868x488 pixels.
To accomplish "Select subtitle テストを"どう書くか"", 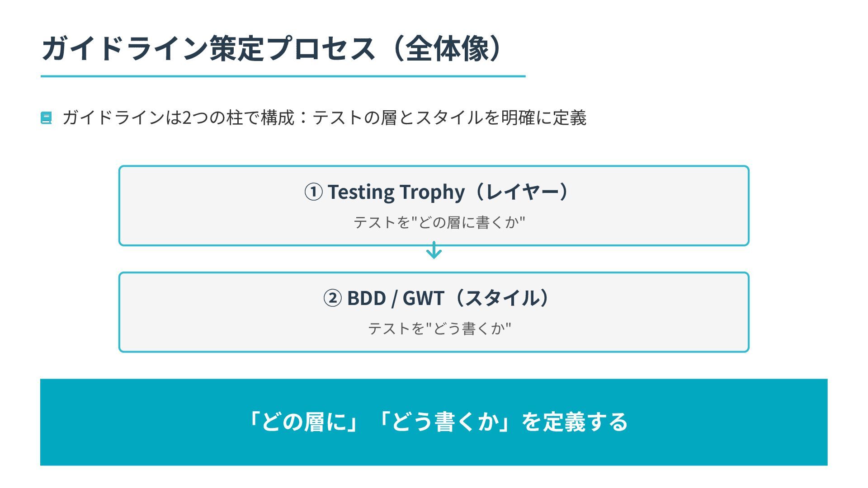I will (x=439, y=328).
